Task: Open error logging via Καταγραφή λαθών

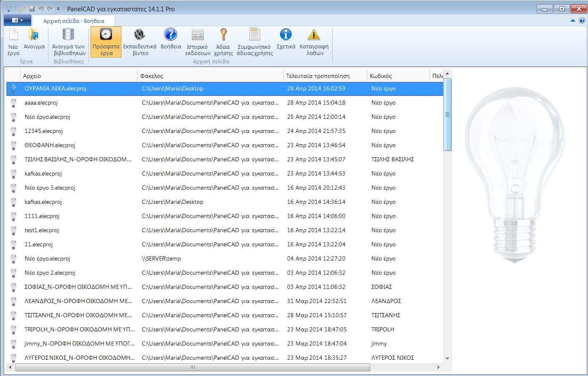Action: [x=313, y=42]
